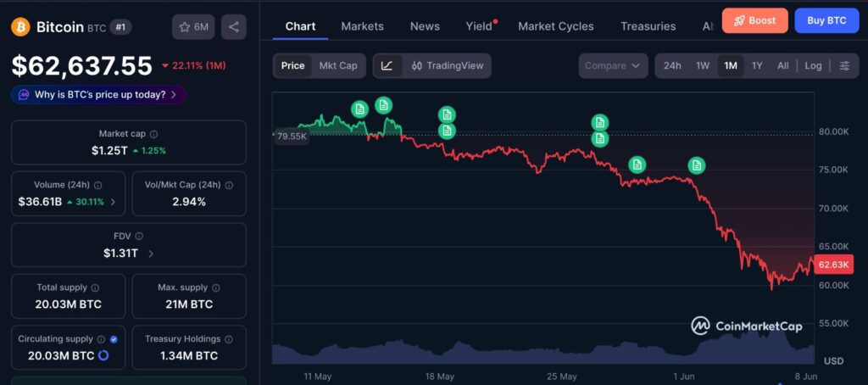Open the news marker right before the 1 Jun drop
The height and width of the screenshot is (385, 868).
(x=697, y=165)
